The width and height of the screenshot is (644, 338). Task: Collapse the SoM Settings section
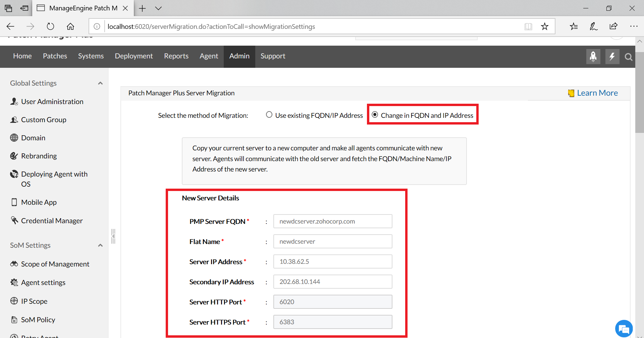[x=100, y=245]
